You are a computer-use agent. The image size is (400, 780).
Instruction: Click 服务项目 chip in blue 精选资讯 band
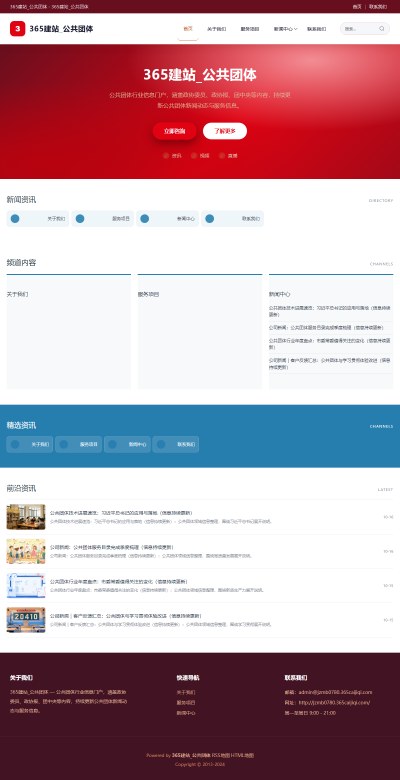coord(78,444)
